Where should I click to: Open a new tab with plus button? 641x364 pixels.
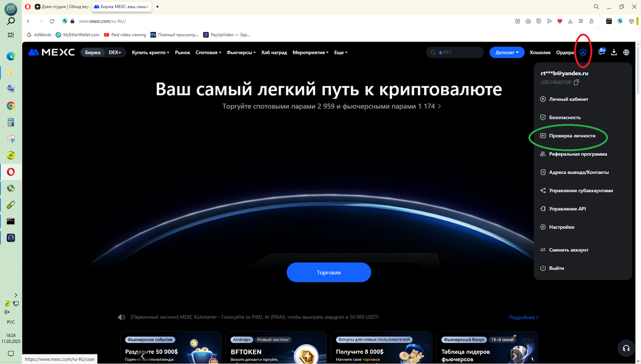(157, 6)
